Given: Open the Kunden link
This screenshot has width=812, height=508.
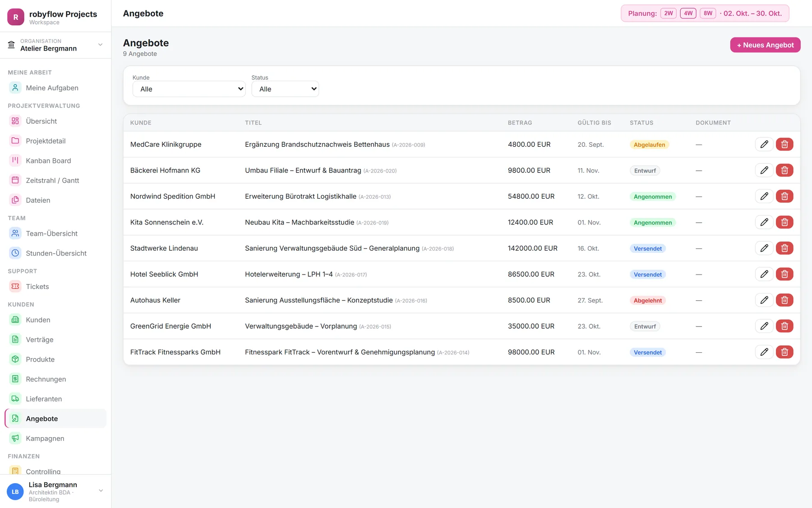Looking at the screenshot, I should tap(55, 320).
